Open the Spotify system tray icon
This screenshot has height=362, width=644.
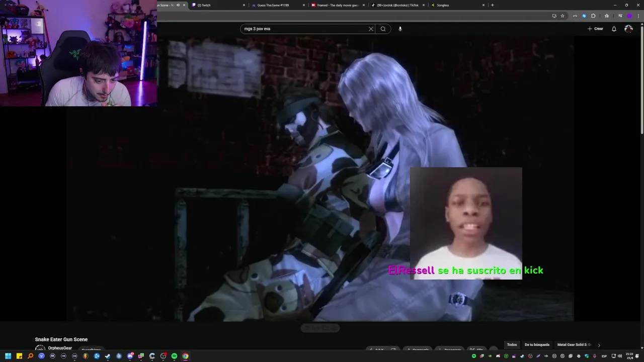tap(474, 356)
